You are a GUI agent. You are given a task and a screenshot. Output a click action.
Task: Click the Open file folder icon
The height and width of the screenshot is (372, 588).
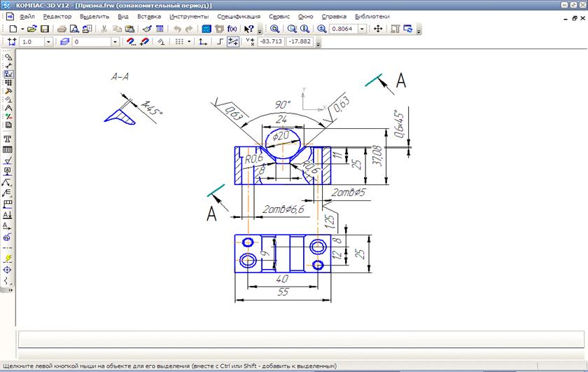pos(31,29)
